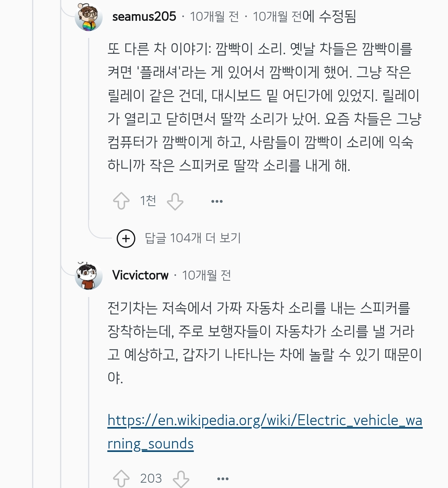Downvote Vicvictorw's comment
448x488 pixels.
click(x=181, y=478)
